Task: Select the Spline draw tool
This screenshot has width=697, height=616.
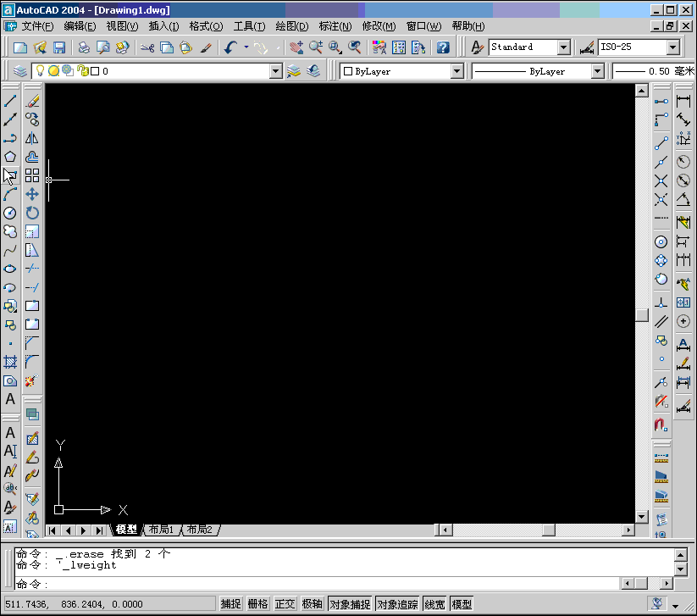Action: click(x=10, y=251)
